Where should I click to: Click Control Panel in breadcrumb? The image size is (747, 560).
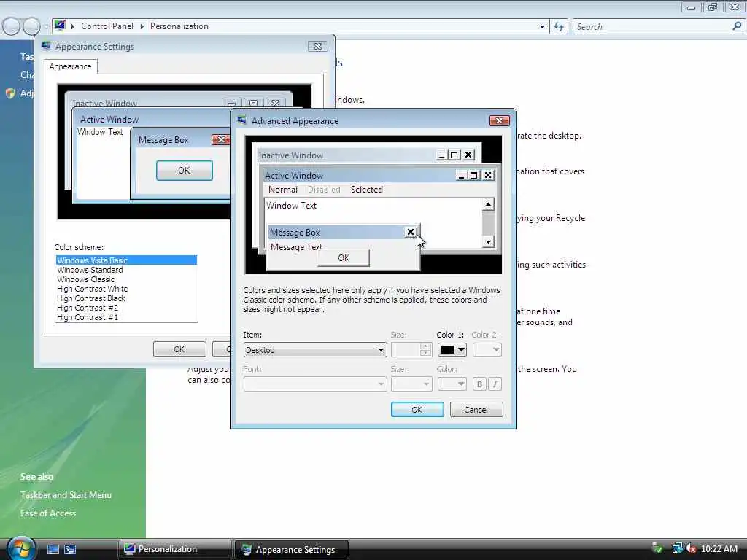107,26
